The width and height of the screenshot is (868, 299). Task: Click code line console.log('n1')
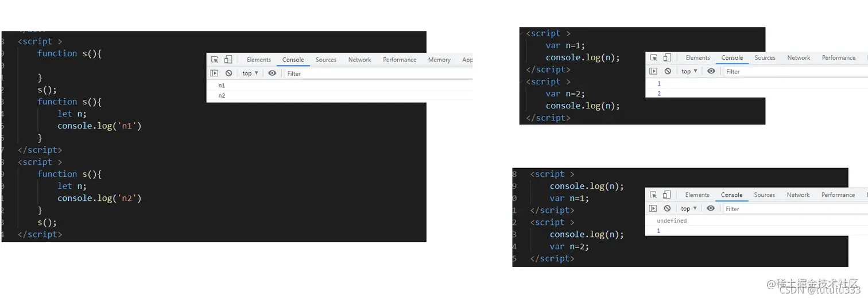(99, 126)
